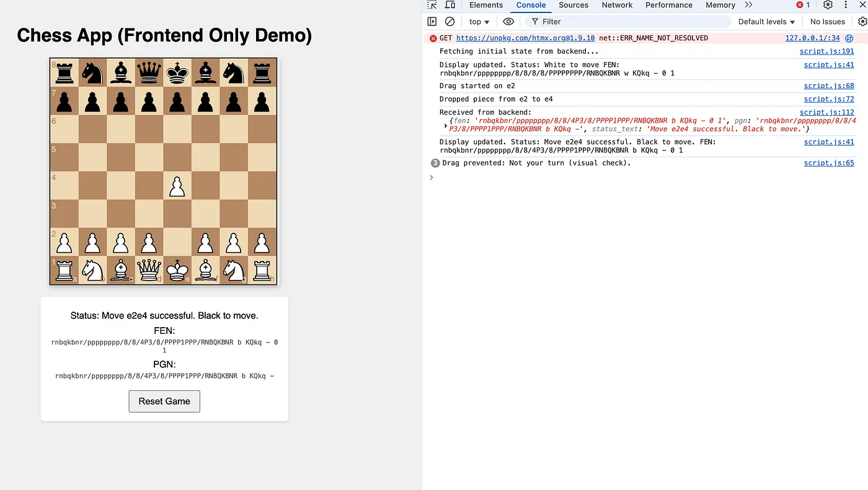
Task: Select the white king on e1
Action: (x=179, y=271)
